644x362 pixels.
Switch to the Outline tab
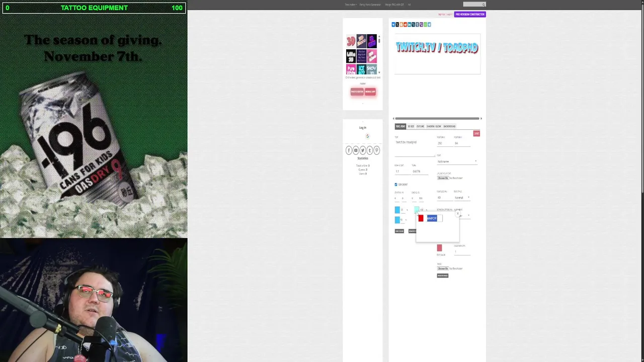point(420,126)
